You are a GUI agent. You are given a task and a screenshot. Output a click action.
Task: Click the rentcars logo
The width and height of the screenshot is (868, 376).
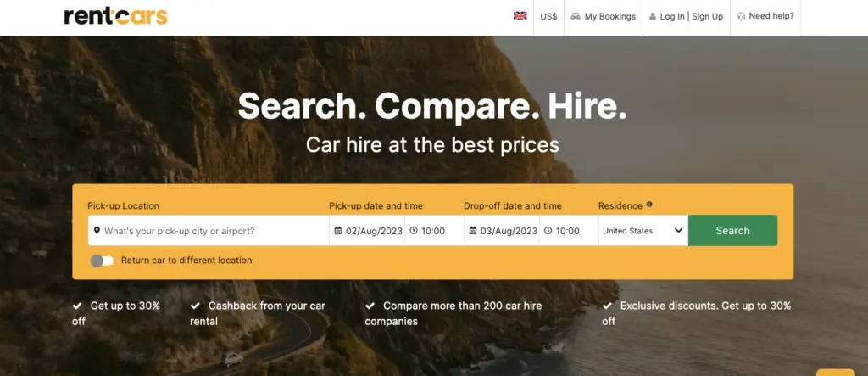(x=115, y=16)
